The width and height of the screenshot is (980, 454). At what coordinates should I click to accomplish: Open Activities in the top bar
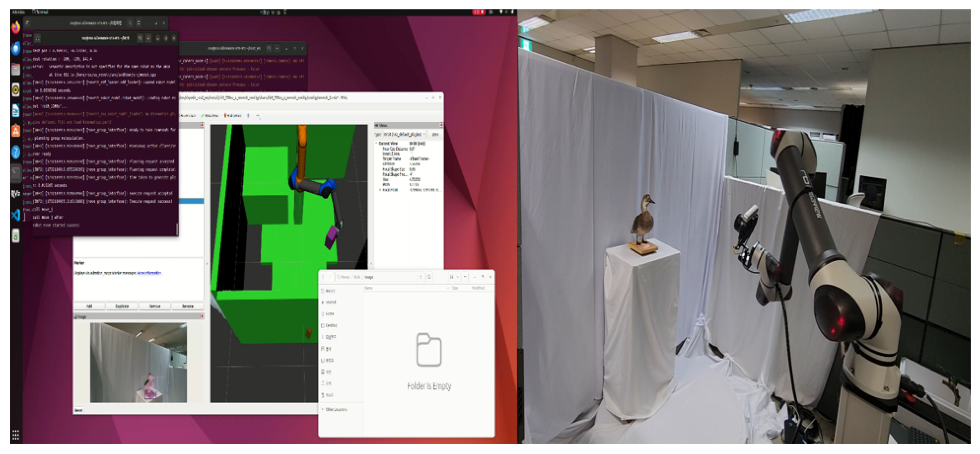pyautogui.click(x=18, y=12)
